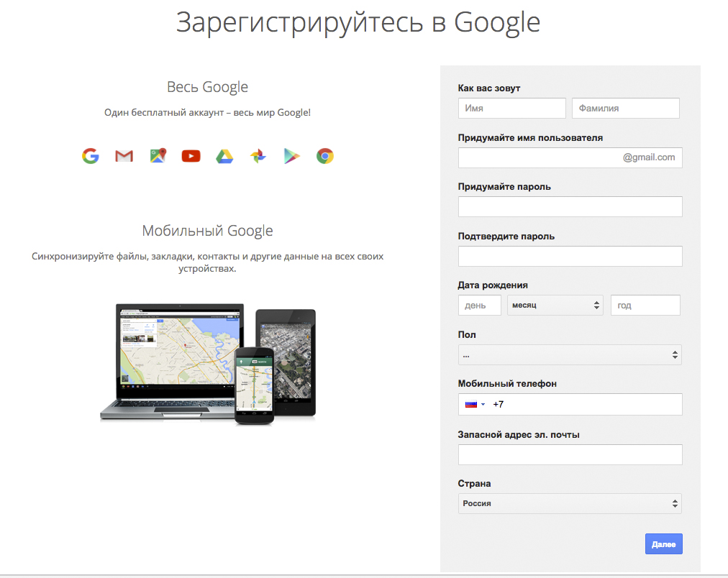This screenshot has height=578, width=728.
Task: Focus the "Имя" first name field
Action: [511, 109]
